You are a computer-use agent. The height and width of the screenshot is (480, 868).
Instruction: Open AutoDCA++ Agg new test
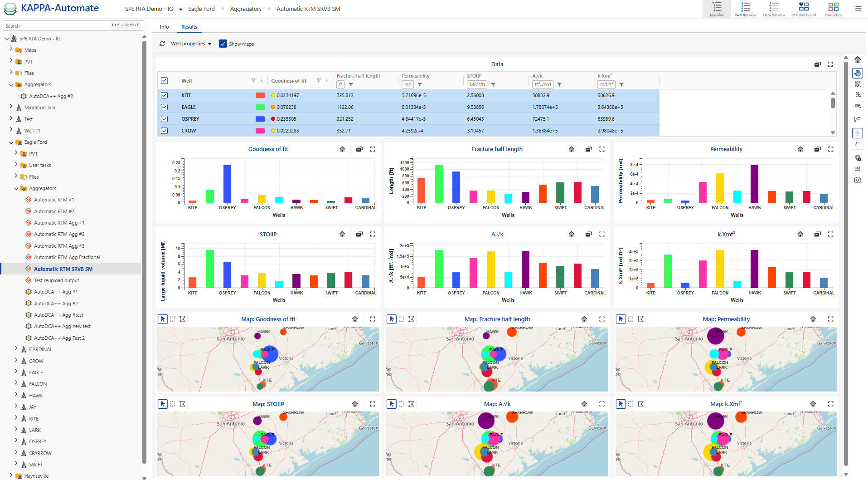coord(62,326)
